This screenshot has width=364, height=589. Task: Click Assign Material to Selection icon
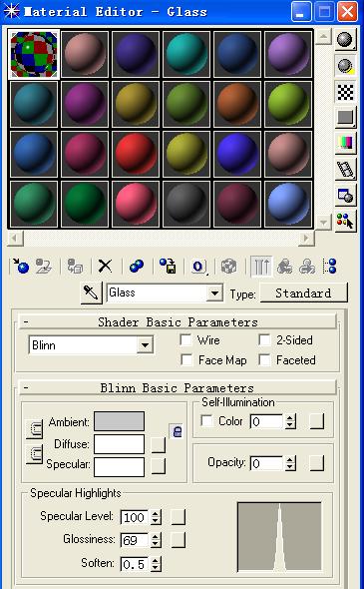coord(75,266)
